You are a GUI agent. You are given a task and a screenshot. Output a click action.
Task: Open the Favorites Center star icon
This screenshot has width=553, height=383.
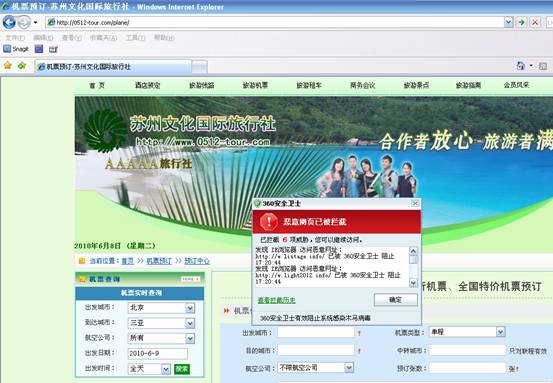pos(8,66)
